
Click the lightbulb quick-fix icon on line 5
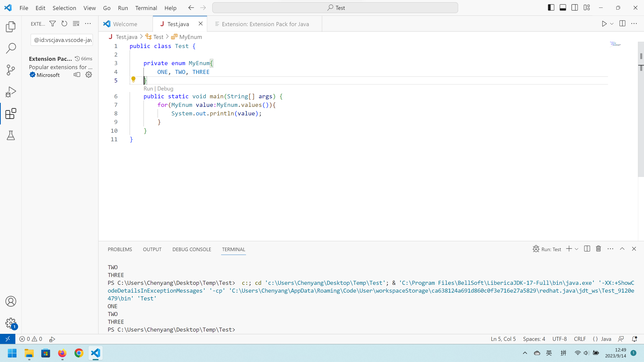pos(133,79)
